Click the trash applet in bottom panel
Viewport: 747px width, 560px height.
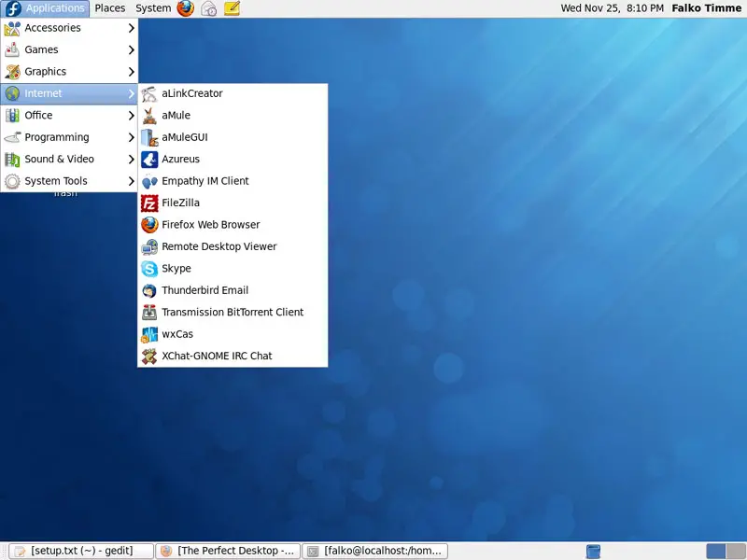pos(593,551)
